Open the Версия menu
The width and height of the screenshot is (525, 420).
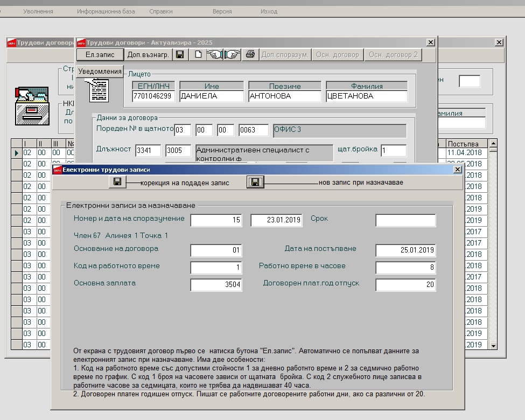pos(222,11)
